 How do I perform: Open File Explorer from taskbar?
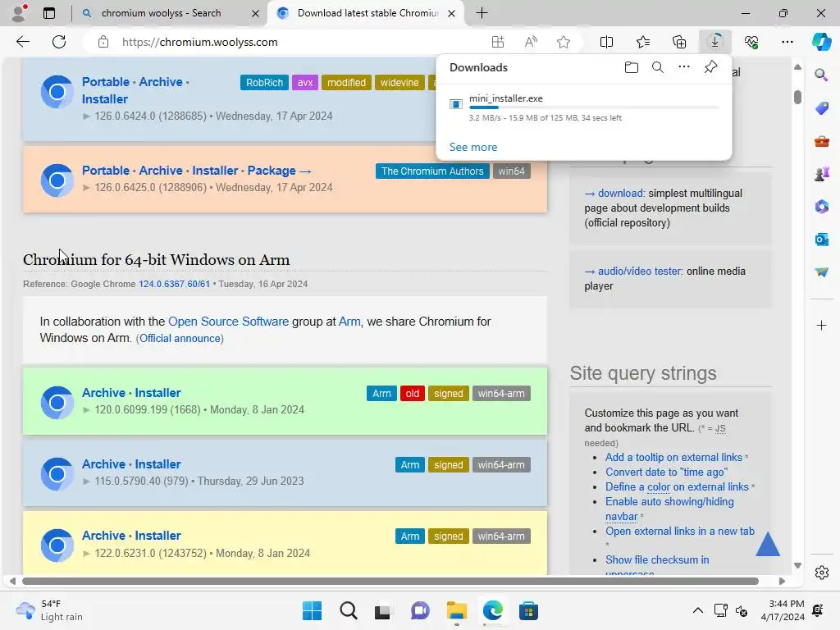point(456,610)
